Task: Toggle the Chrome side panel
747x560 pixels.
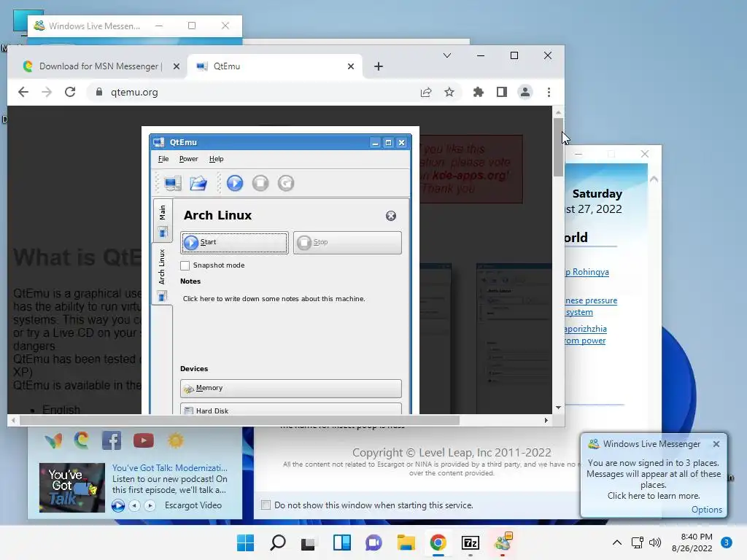Action: click(502, 93)
